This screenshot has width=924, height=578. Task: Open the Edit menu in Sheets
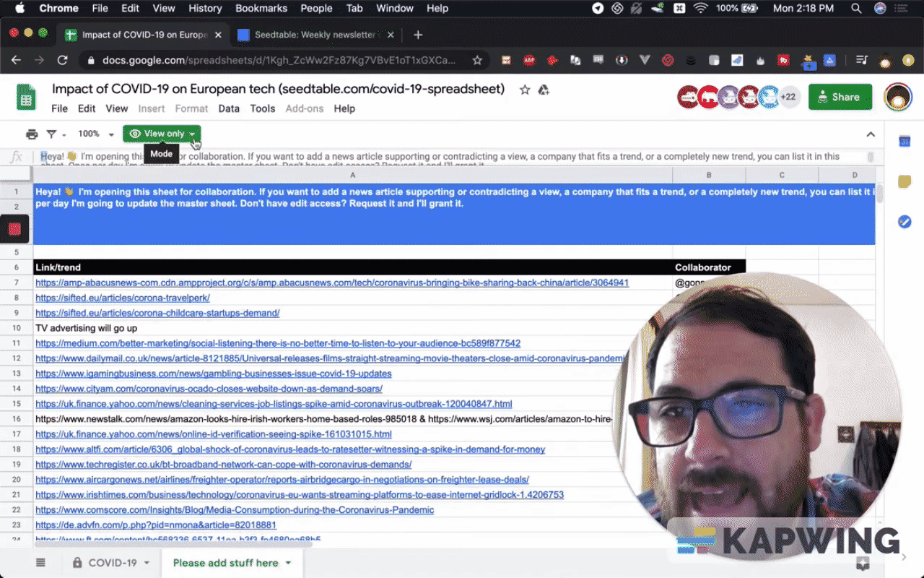pos(87,108)
